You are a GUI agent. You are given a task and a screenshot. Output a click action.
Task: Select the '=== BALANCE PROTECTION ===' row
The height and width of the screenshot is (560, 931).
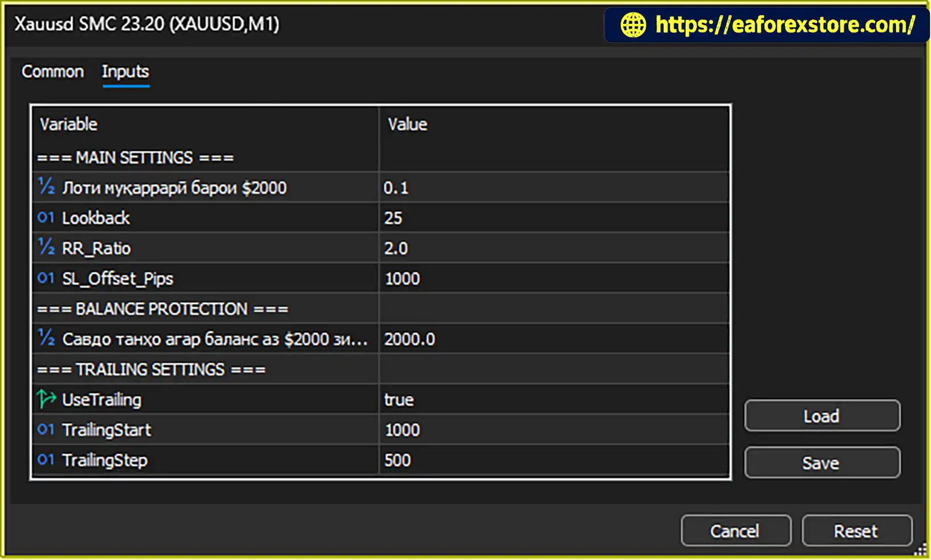381,309
